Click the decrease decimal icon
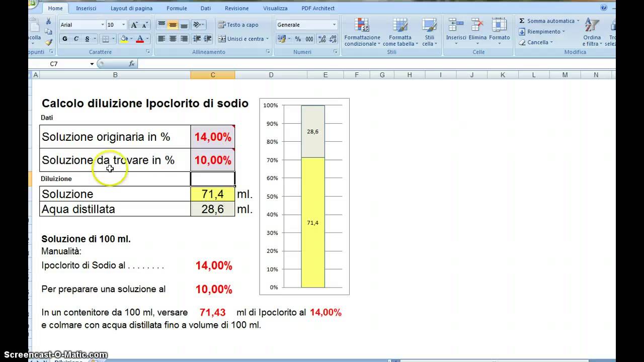644x362 pixels. coord(333,39)
